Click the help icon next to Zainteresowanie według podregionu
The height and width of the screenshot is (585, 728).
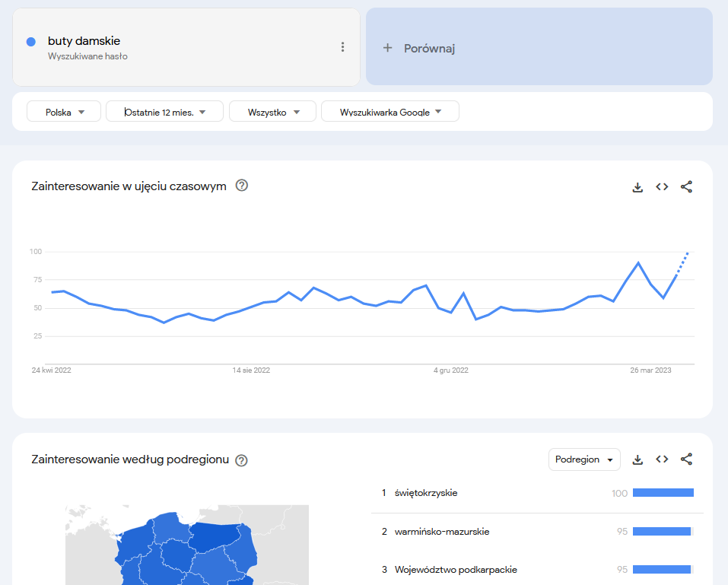tap(241, 459)
